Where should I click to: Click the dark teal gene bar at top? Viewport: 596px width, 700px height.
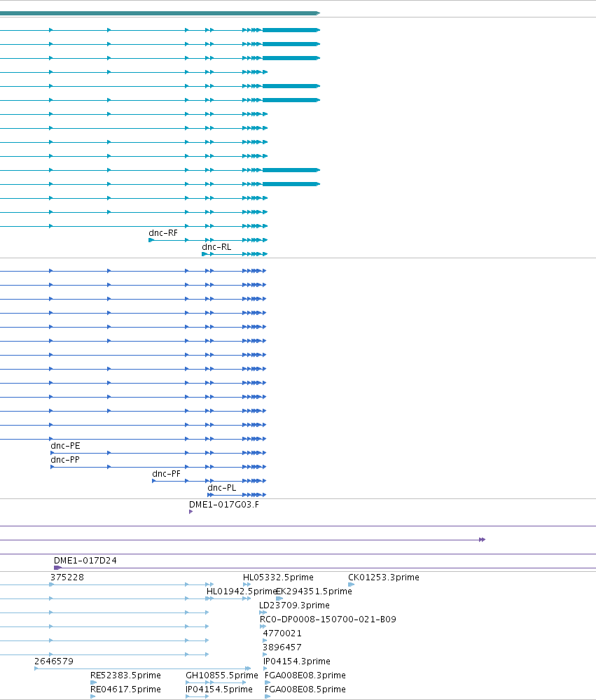[x=159, y=13]
